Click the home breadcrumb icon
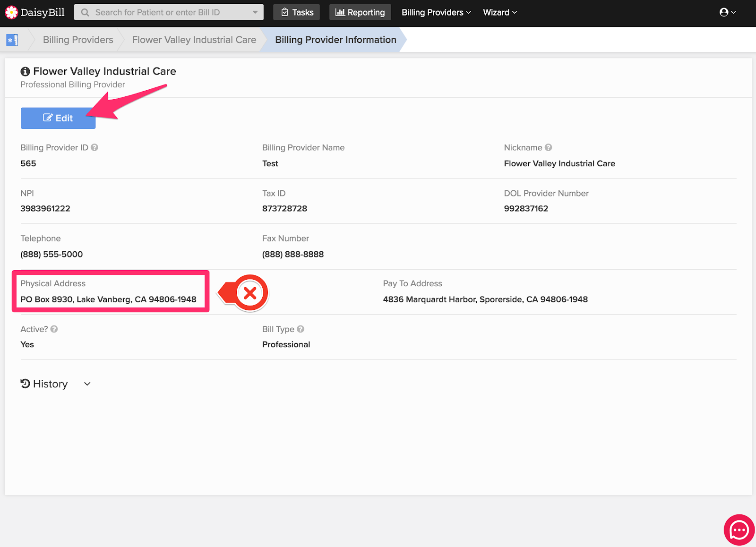The image size is (756, 547). [x=12, y=40]
